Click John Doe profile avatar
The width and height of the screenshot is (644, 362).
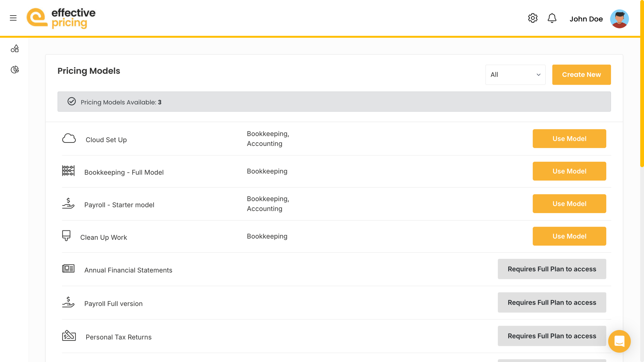point(619,19)
